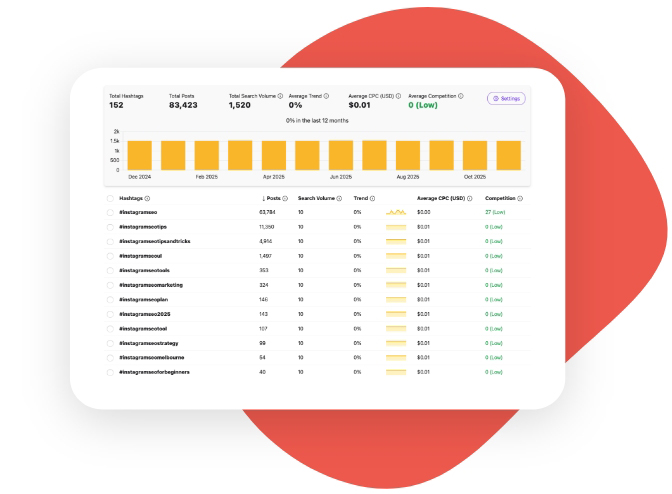Click info icon beside Competition column header
This screenshot has width=672, height=494.
(520, 198)
